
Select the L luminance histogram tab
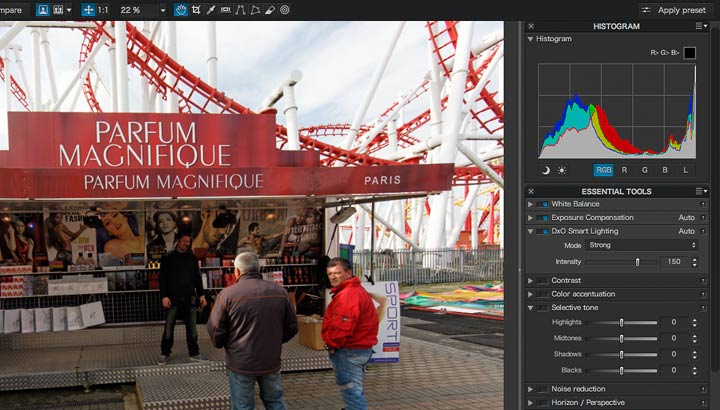pos(685,170)
